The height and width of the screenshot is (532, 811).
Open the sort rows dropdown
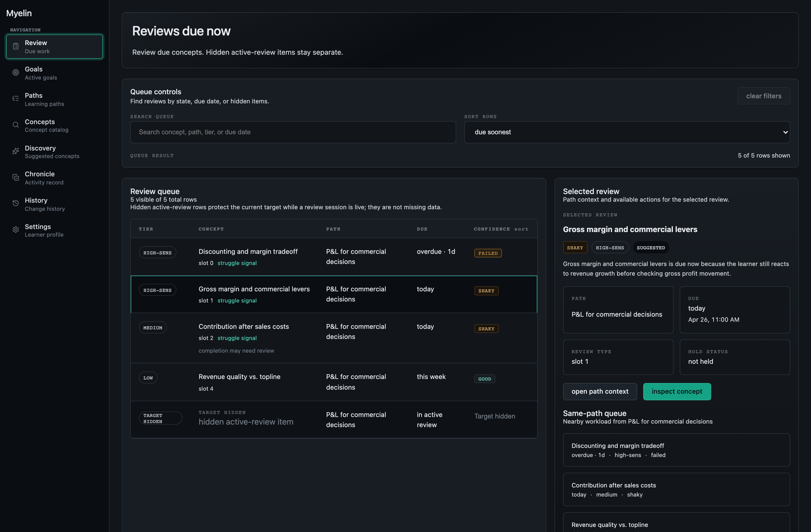627,132
